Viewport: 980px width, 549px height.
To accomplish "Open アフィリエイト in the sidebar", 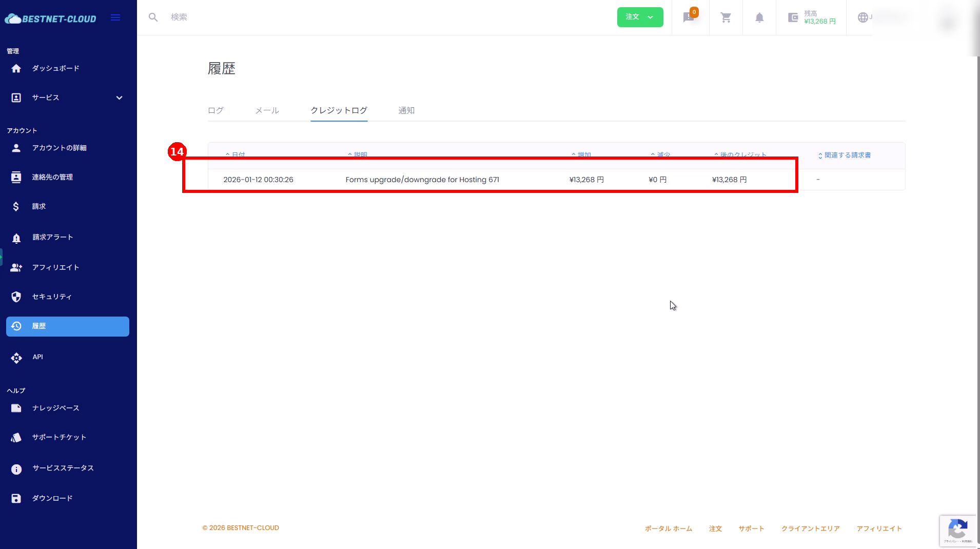I will click(55, 267).
